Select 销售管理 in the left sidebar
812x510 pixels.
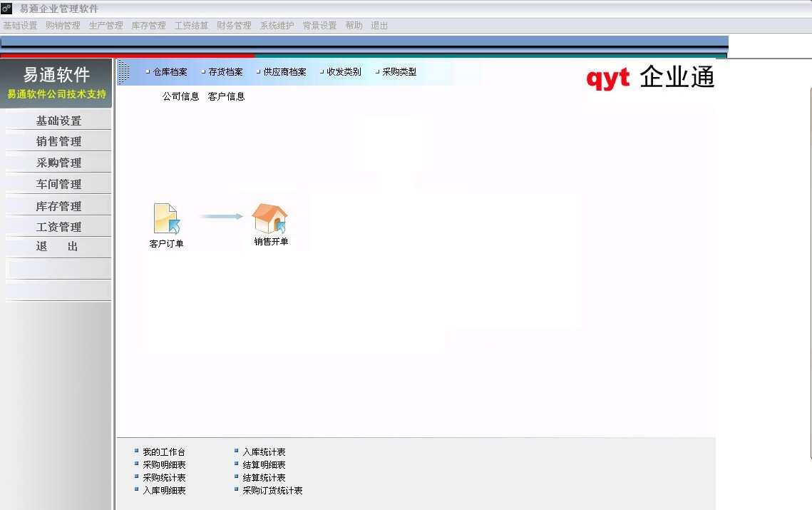pos(58,141)
